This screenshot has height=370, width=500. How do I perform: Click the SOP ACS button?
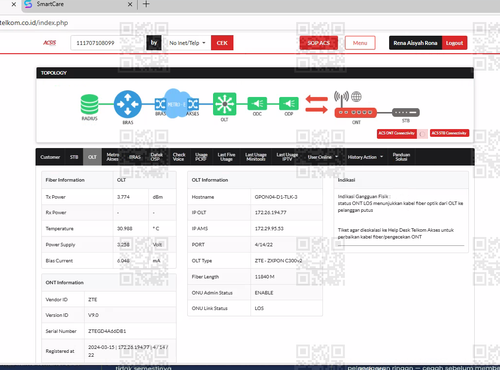[x=319, y=43]
